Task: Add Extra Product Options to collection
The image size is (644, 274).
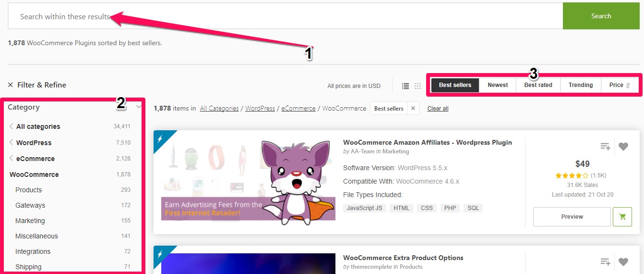Action: [x=605, y=262]
